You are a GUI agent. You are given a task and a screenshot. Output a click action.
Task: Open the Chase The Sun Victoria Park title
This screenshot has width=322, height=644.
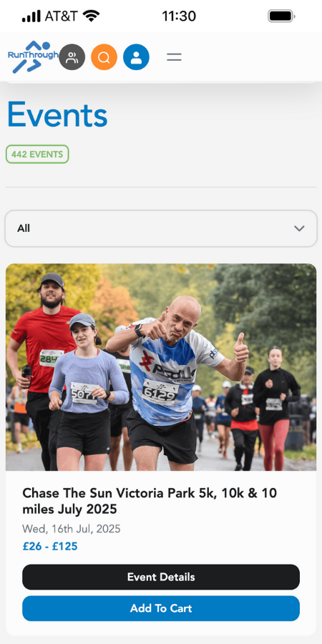click(x=150, y=501)
